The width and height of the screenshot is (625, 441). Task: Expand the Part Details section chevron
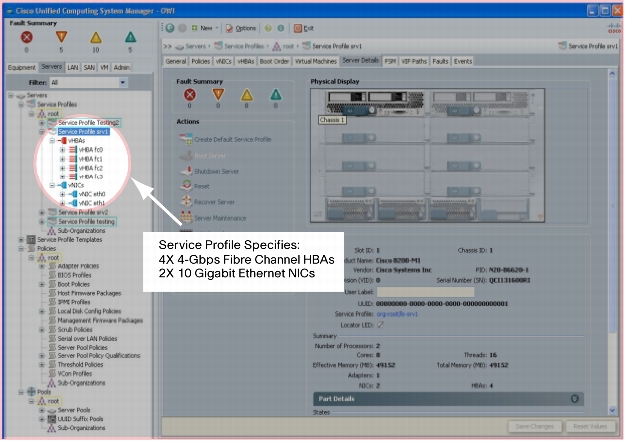coord(574,399)
